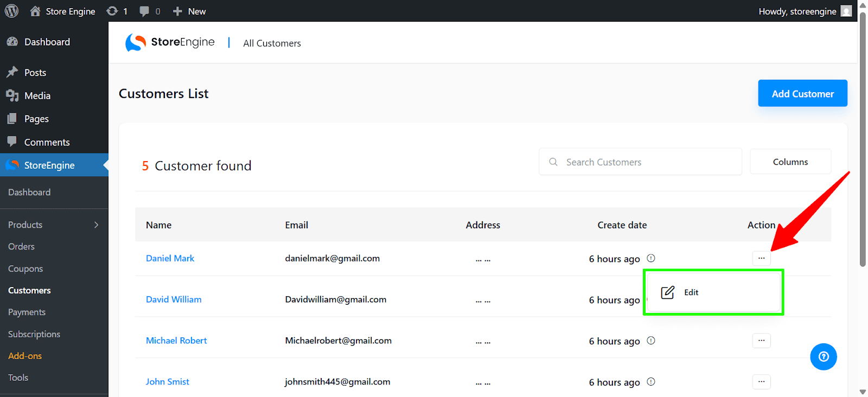This screenshot has width=868, height=397.
Task: Click the scrollbar down arrow
Action: click(x=863, y=392)
